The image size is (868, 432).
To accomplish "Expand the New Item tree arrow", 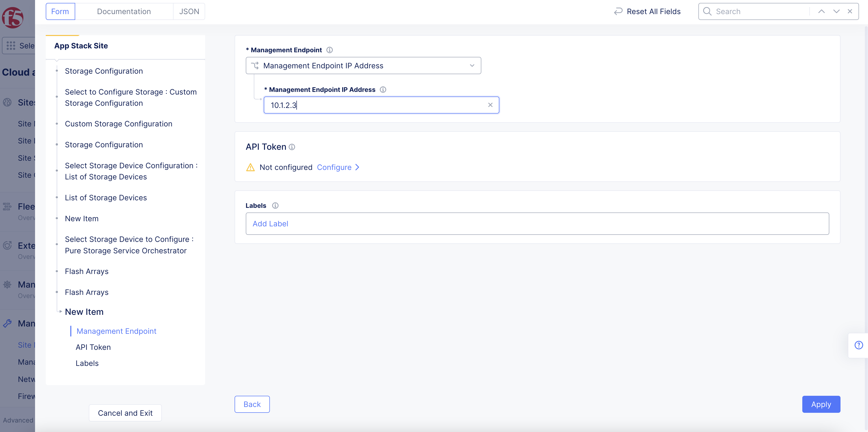I will point(61,311).
